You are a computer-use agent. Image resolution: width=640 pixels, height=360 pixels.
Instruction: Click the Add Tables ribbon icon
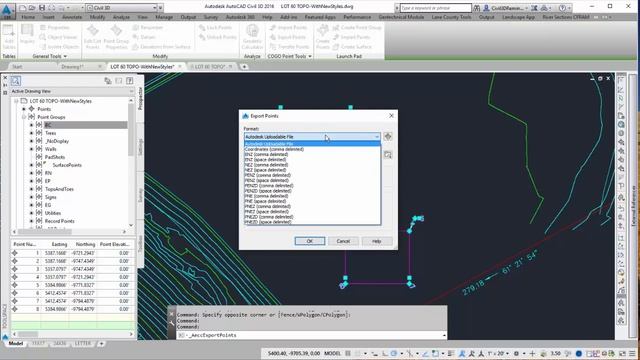click(9, 37)
